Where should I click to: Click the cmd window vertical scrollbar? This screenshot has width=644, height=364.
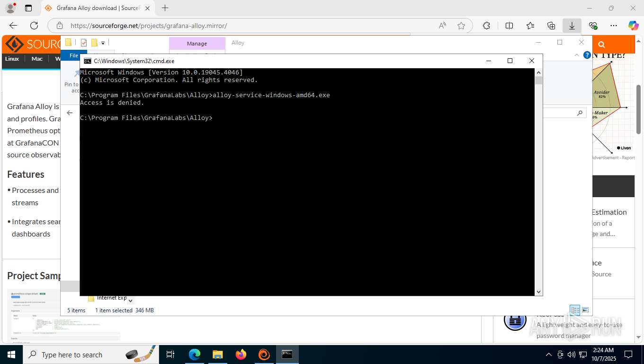538,182
